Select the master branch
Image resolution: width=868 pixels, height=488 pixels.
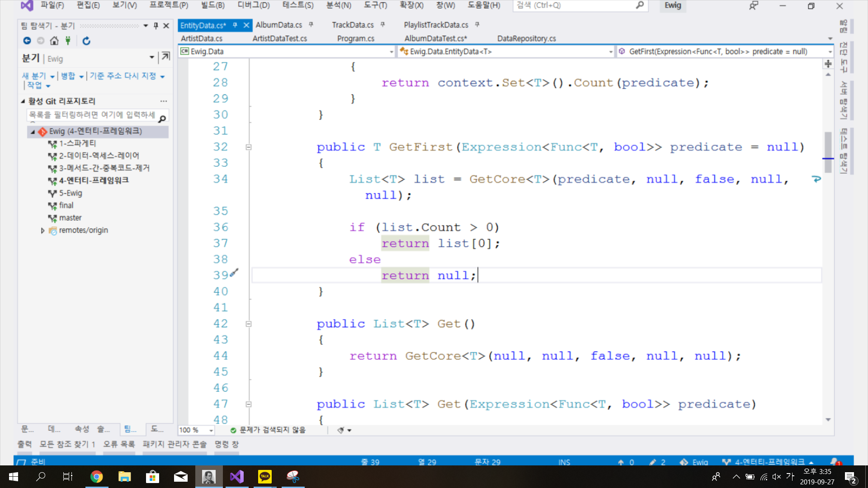70,218
